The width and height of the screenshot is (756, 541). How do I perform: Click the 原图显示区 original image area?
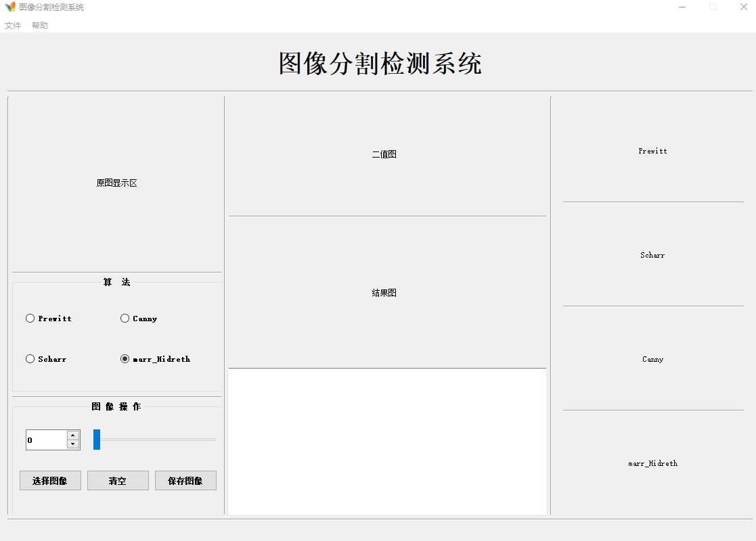point(116,183)
